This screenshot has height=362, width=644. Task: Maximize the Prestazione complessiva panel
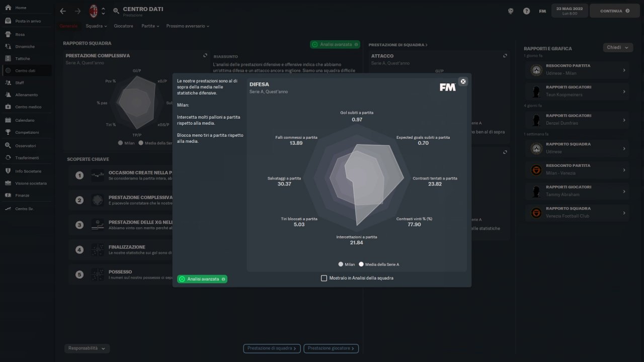tap(205, 56)
